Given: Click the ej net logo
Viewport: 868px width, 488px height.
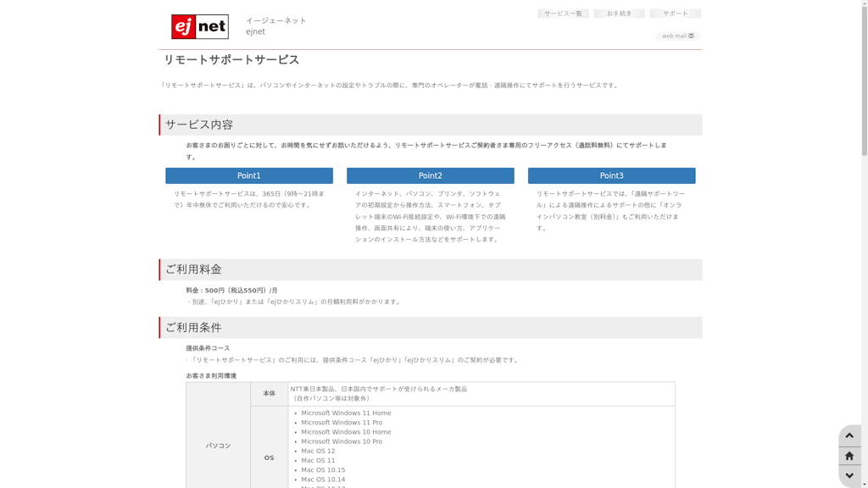Looking at the screenshot, I should (x=200, y=26).
